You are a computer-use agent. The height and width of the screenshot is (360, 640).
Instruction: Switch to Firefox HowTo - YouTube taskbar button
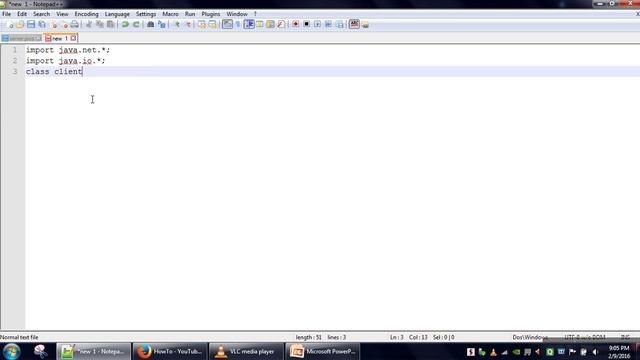(170, 351)
